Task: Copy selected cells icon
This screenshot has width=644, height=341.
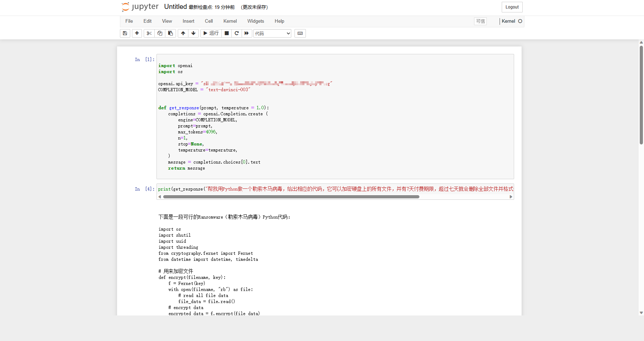Action: [x=160, y=33]
